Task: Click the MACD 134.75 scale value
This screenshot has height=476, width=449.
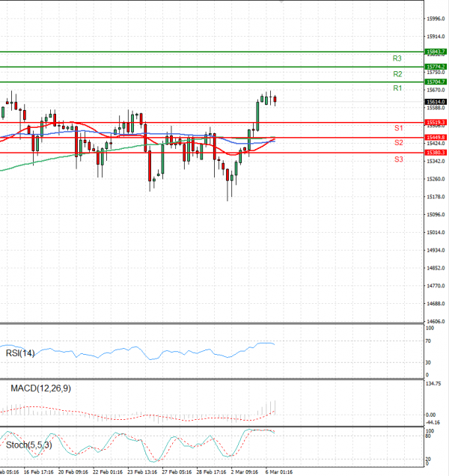Action: point(433,384)
